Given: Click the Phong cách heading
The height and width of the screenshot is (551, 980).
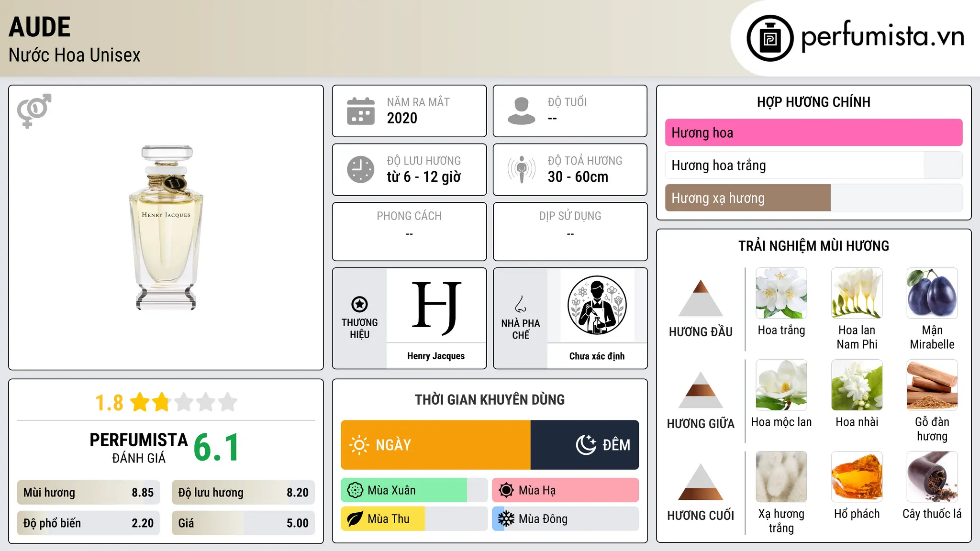Looking at the screenshot, I should [409, 216].
